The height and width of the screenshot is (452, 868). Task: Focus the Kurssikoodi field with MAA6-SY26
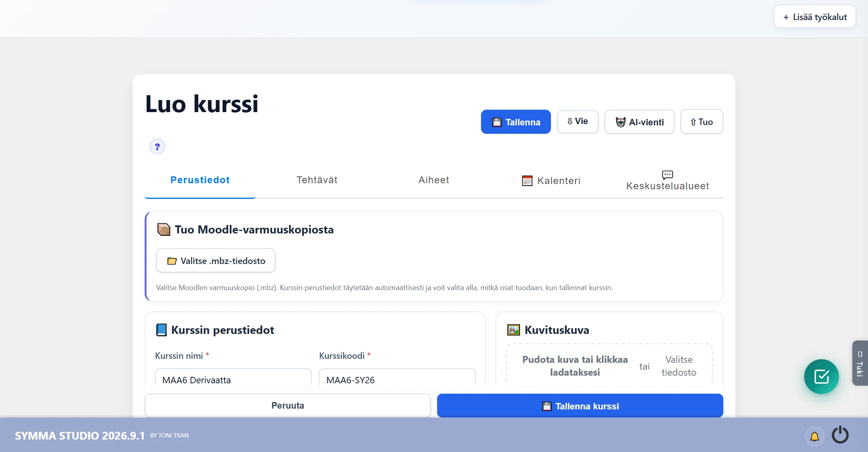(397, 380)
